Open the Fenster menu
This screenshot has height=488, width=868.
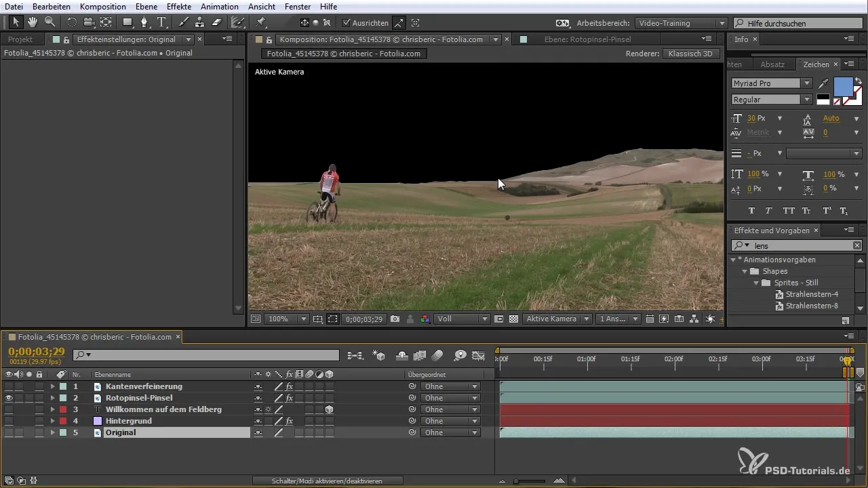click(x=298, y=6)
